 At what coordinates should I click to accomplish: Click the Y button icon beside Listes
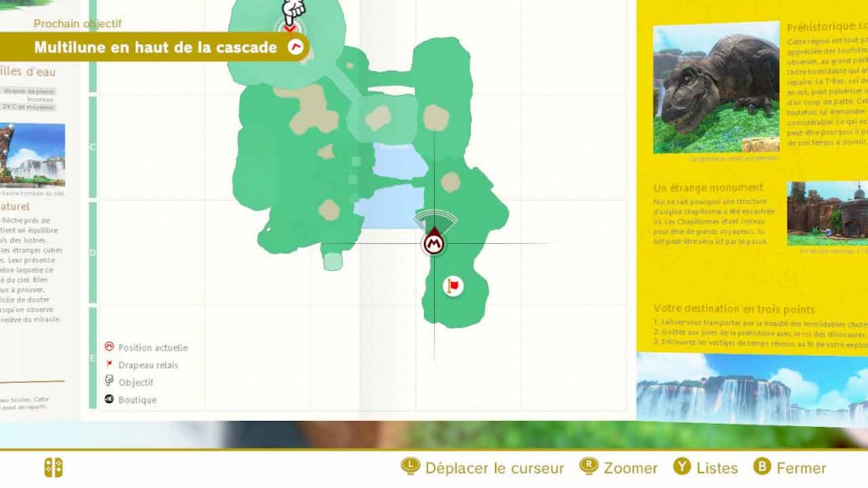682,467
